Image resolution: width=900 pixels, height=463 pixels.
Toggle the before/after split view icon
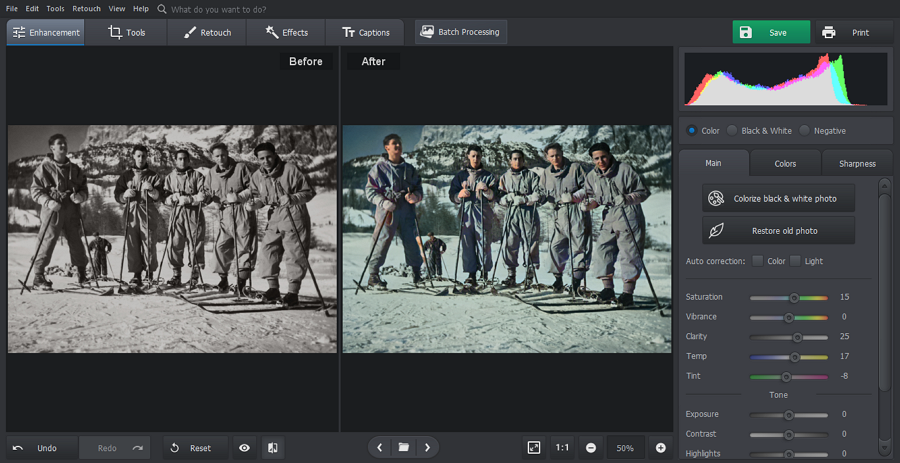click(272, 448)
